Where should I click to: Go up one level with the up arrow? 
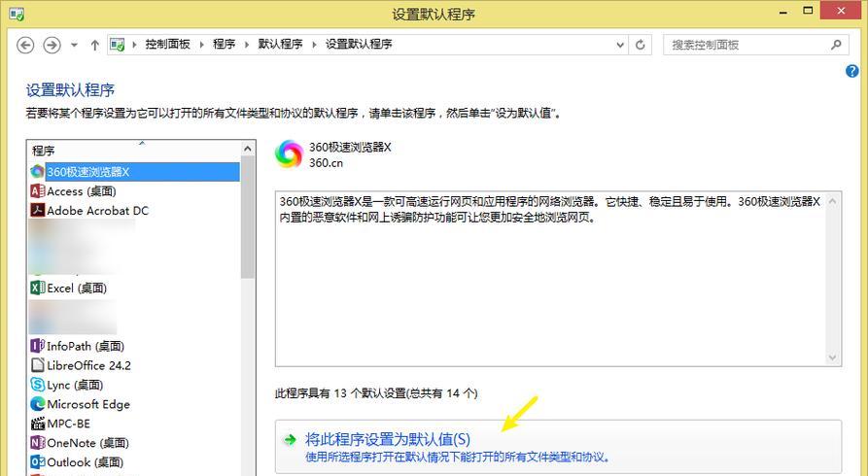(x=94, y=45)
